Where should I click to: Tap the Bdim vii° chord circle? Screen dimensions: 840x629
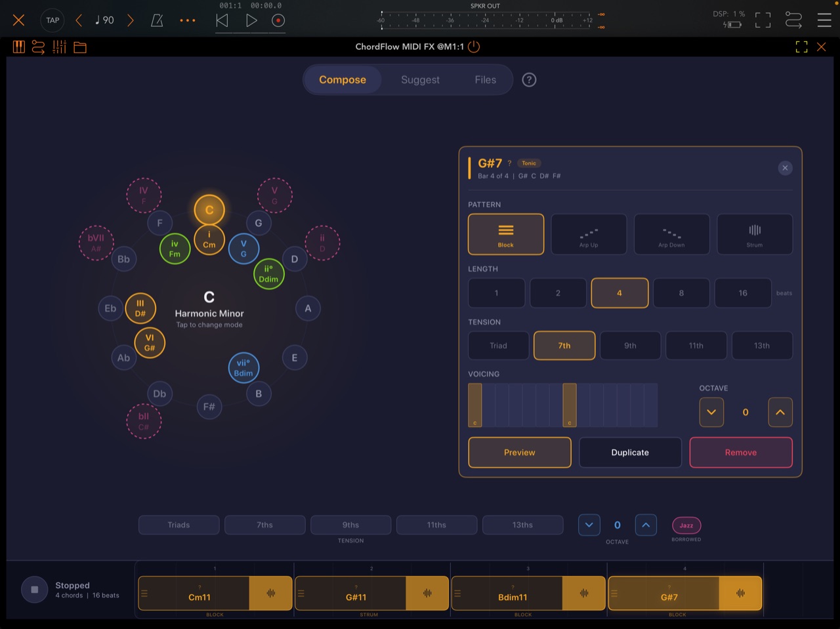(243, 368)
